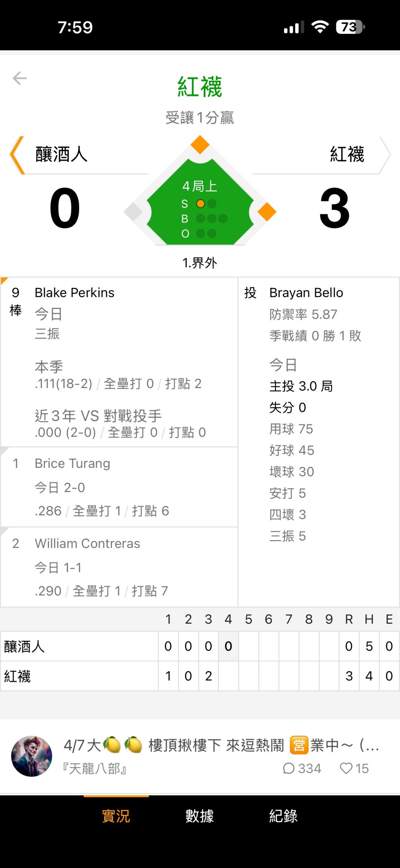Image resolution: width=400 pixels, height=868 pixels.
Task: Expand Brice Turang batter row
Action: [73, 463]
